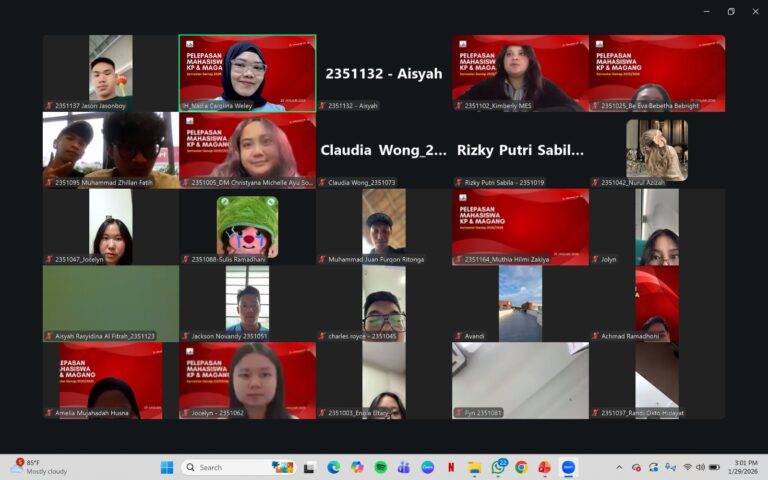Click name label '2351137 Jason Jasonboy'
Screen dimensions: 768x480
click(x=90, y=106)
